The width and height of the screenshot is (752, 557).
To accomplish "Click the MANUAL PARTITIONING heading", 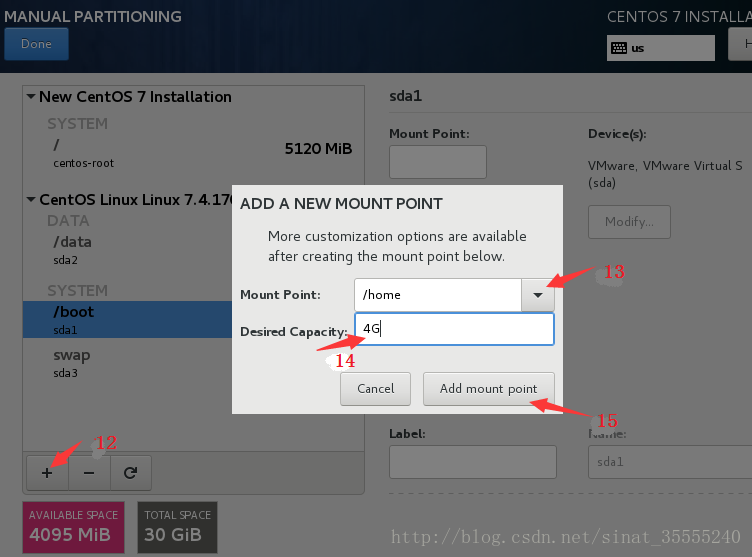I will (93, 17).
